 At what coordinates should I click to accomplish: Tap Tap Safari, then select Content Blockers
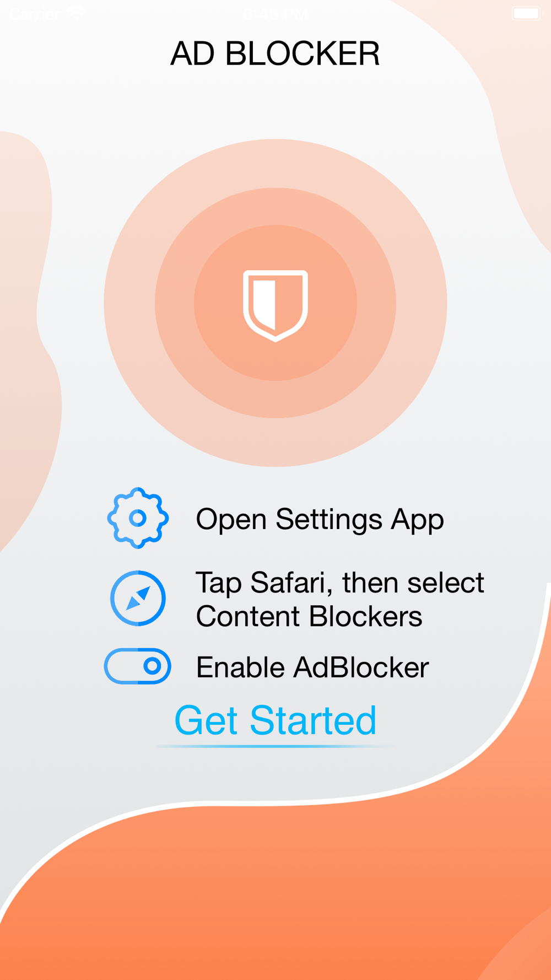click(x=340, y=599)
